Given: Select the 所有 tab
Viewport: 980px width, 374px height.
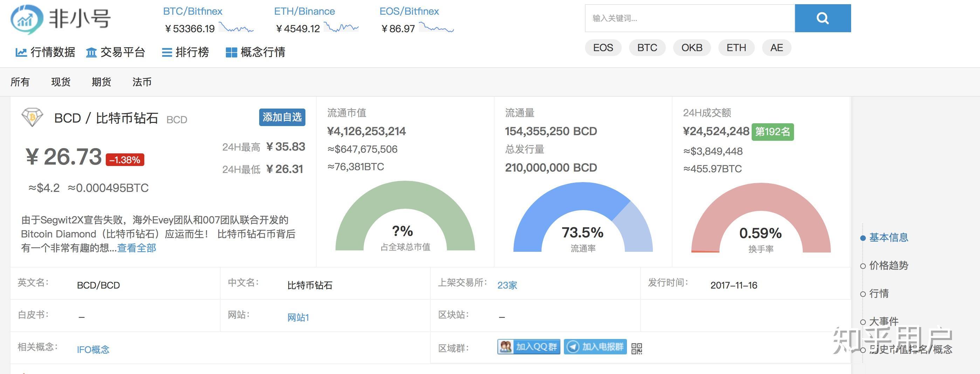Looking at the screenshot, I should 20,82.
